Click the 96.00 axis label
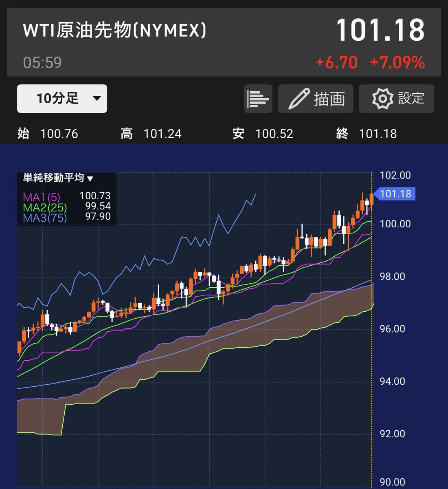Viewport: 448px width, 489px height. coord(393,329)
